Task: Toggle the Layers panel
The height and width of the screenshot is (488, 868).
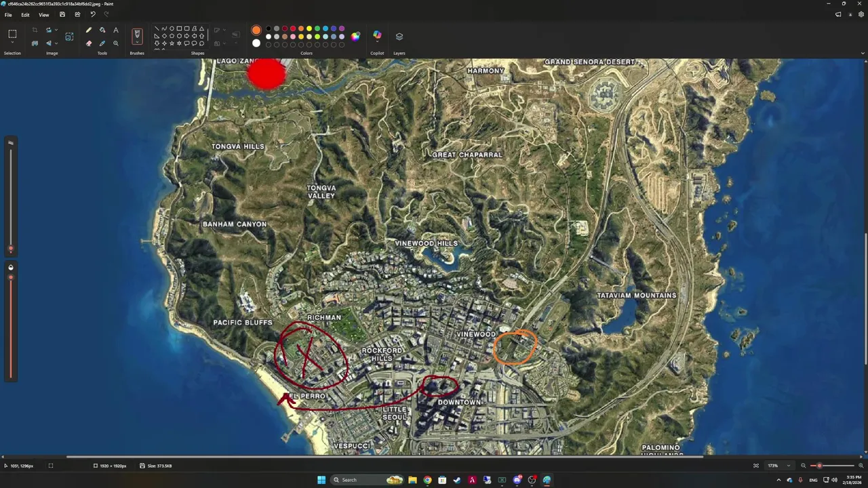Action: (399, 36)
